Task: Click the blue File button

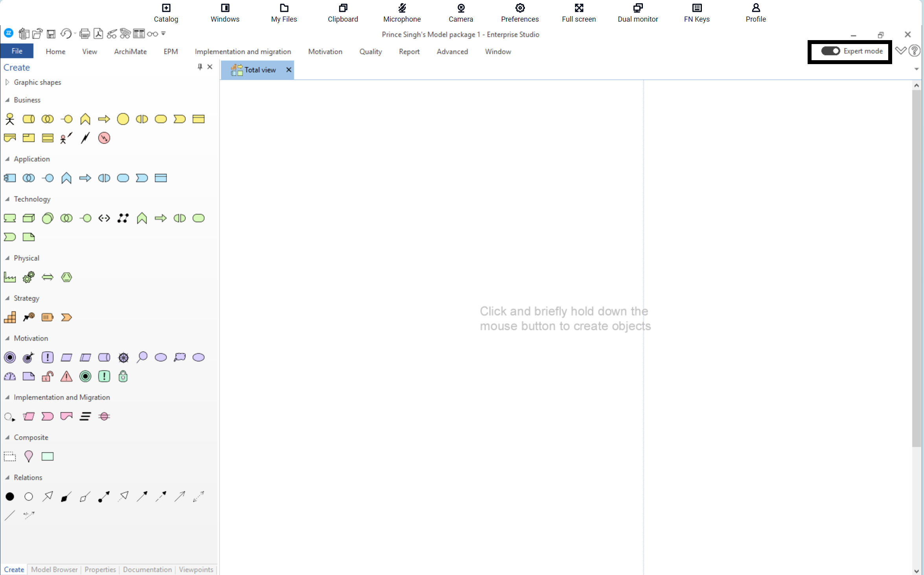Action: [x=17, y=51]
